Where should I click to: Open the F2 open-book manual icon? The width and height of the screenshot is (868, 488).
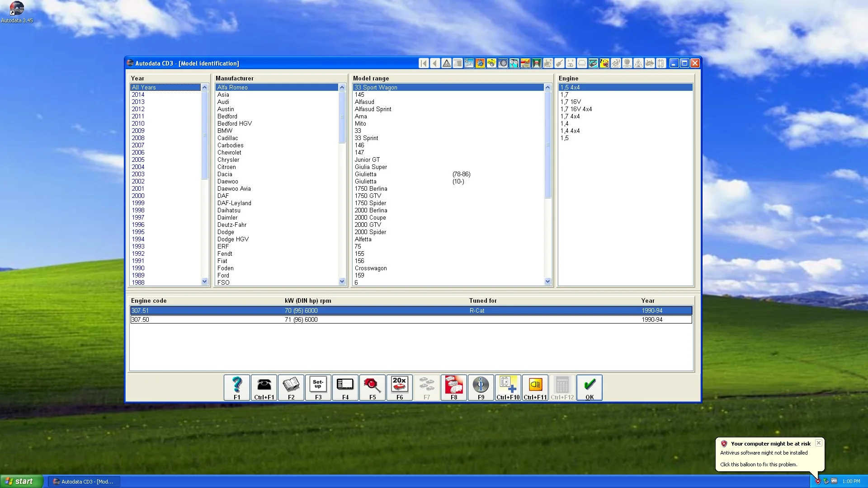point(291,387)
